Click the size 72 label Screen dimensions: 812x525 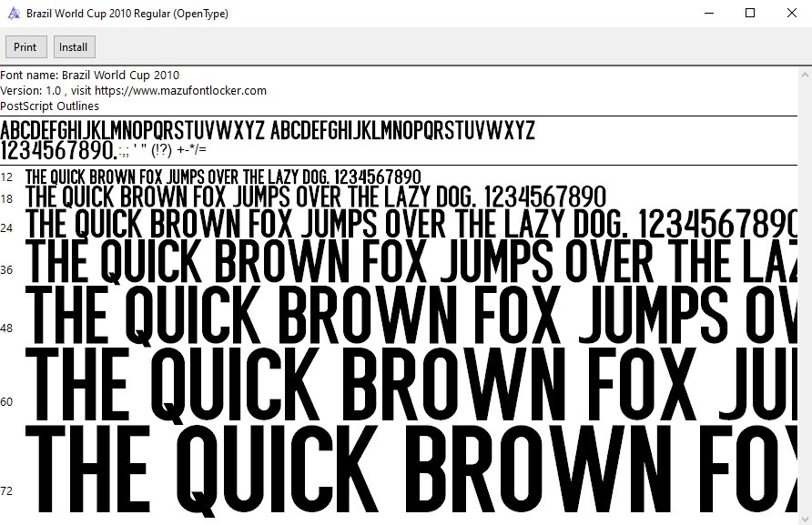[x=7, y=490]
